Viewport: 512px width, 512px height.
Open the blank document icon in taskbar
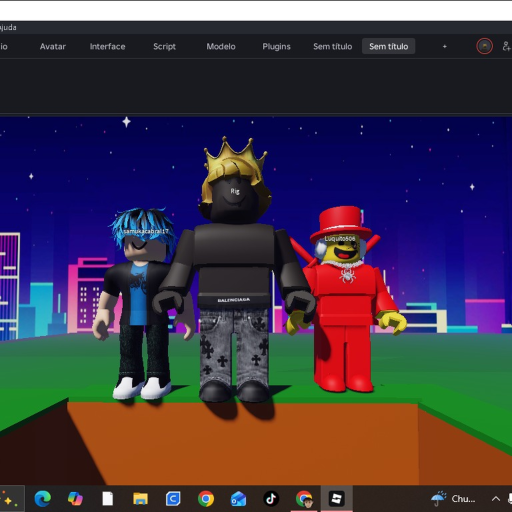[108, 499]
